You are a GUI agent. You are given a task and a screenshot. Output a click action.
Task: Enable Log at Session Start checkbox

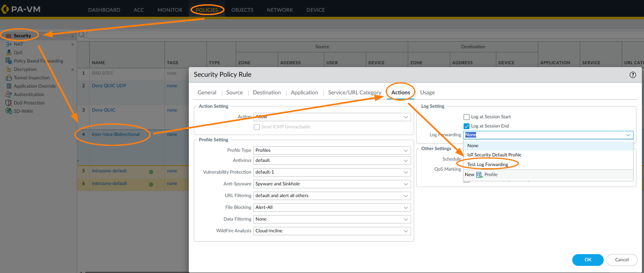466,117
